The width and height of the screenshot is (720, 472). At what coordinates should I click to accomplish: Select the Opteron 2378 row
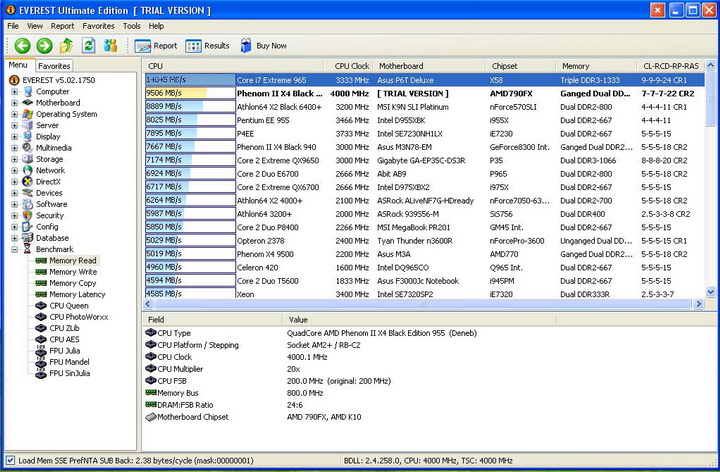425,241
